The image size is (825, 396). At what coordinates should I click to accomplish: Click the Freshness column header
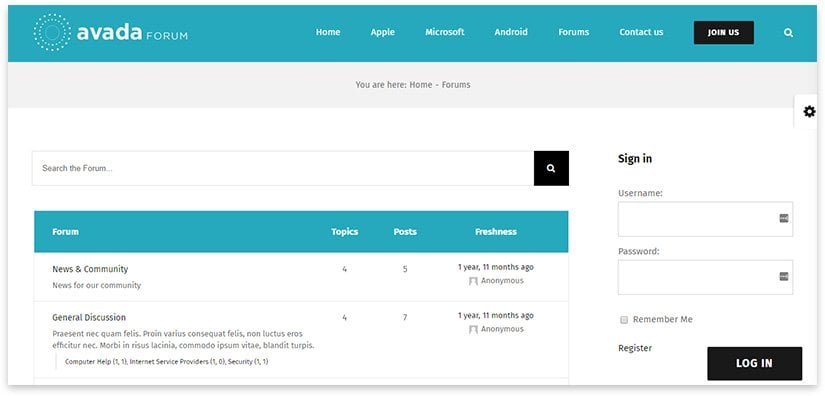click(496, 231)
